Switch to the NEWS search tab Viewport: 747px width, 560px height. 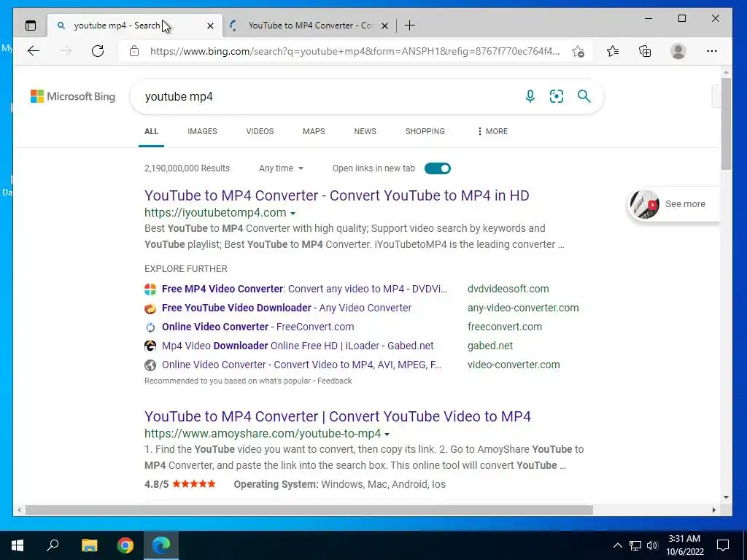(x=365, y=131)
